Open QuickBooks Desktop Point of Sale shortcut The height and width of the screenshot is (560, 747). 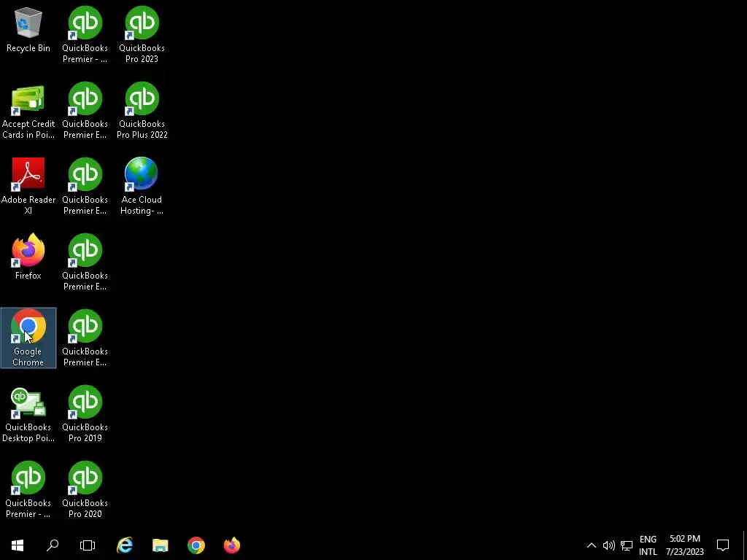click(28, 415)
